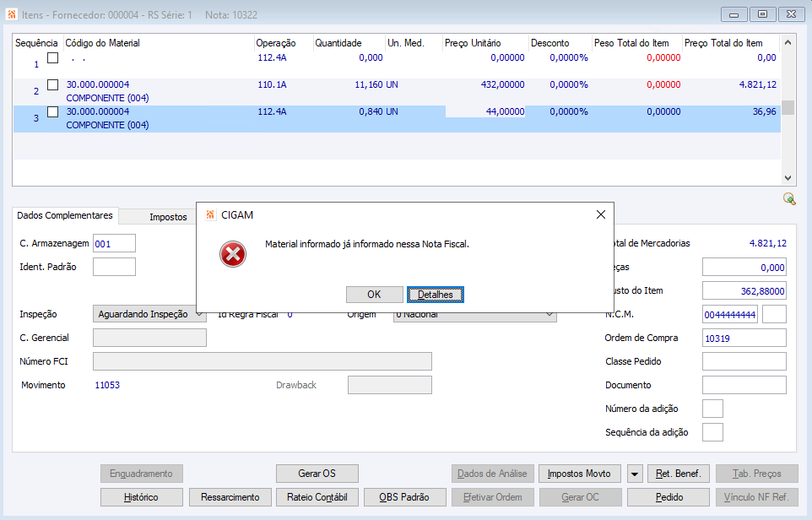Click the Número da adição field

(x=712, y=409)
